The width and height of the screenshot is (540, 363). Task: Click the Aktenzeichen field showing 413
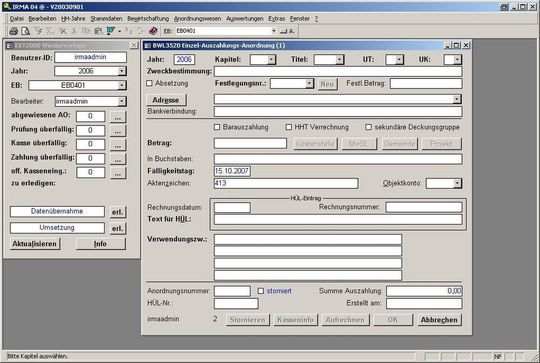[286, 183]
